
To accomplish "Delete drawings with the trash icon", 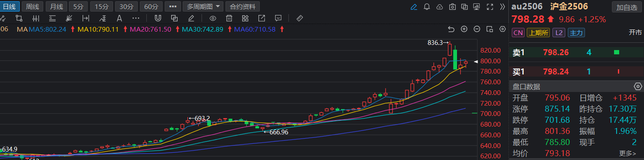I will click(x=229, y=18).
